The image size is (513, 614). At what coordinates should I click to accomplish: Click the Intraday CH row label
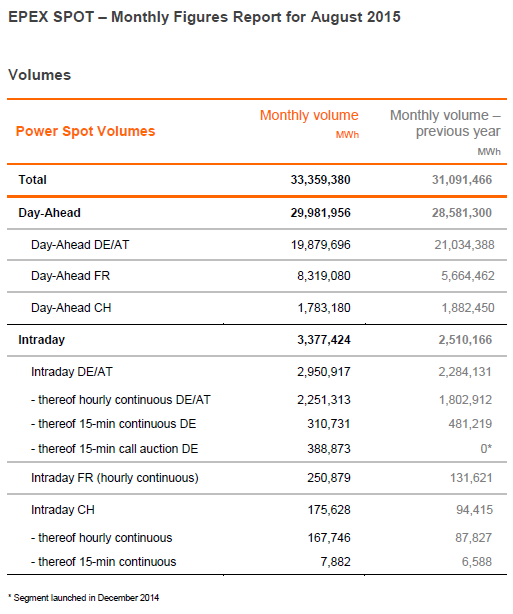pos(63,510)
